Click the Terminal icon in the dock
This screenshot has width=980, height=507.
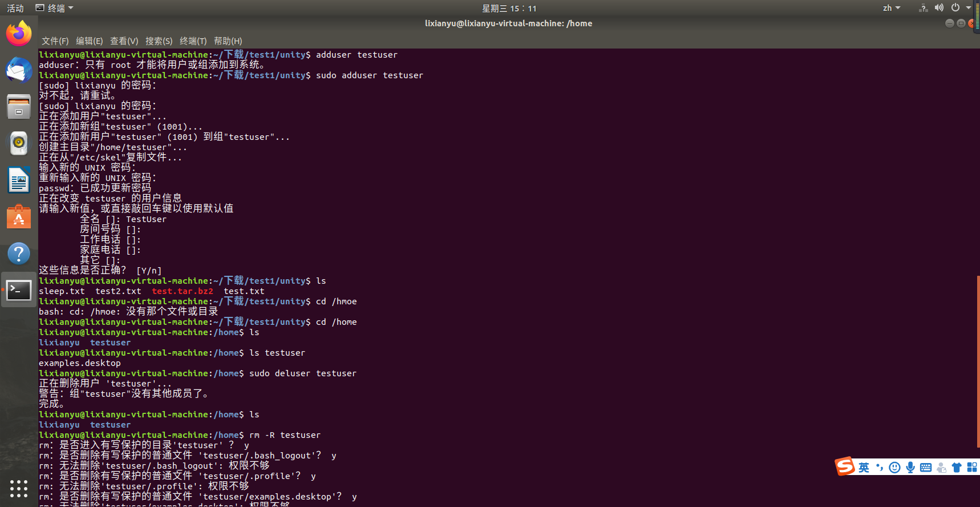[x=19, y=290]
